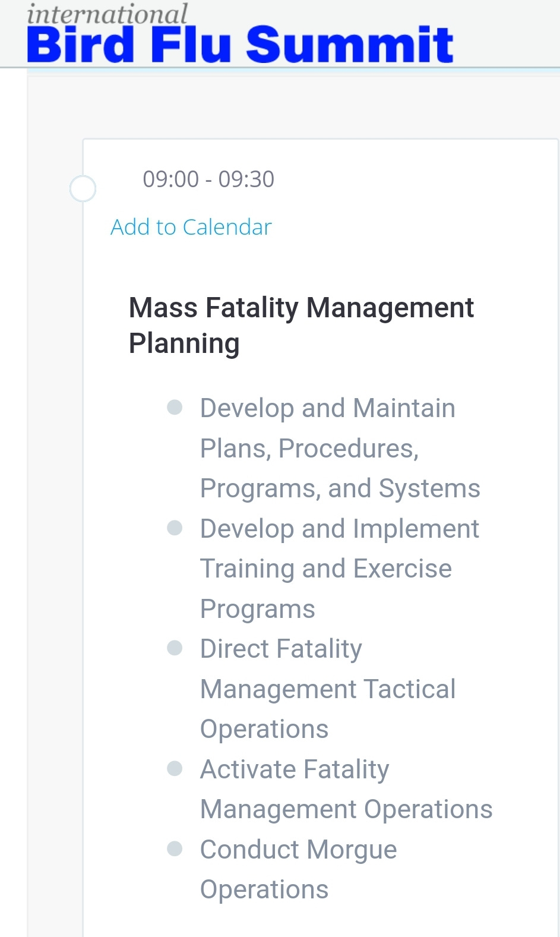This screenshot has width=560, height=937.
Task: Click the 'Training and Exercise' text line
Action: (325, 569)
